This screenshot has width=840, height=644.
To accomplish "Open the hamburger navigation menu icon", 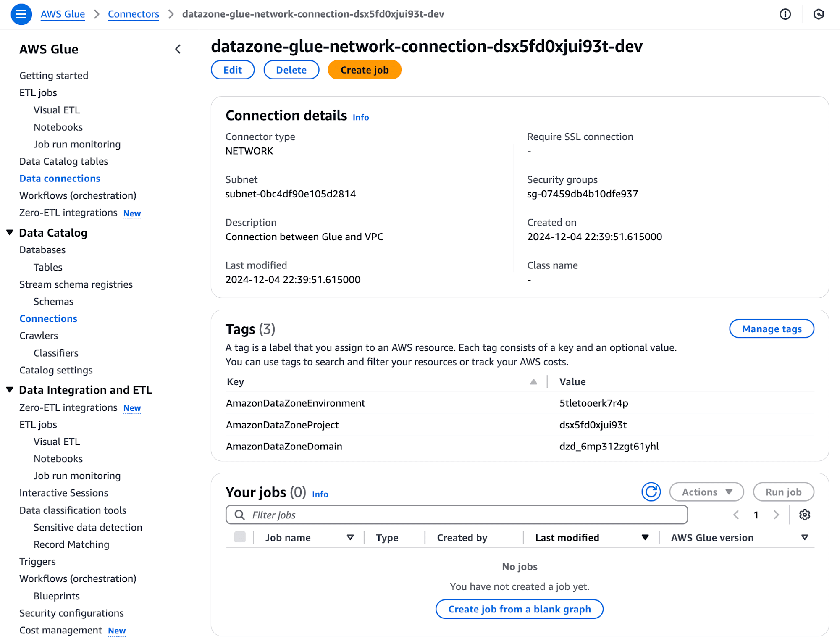I will [x=21, y=14].
